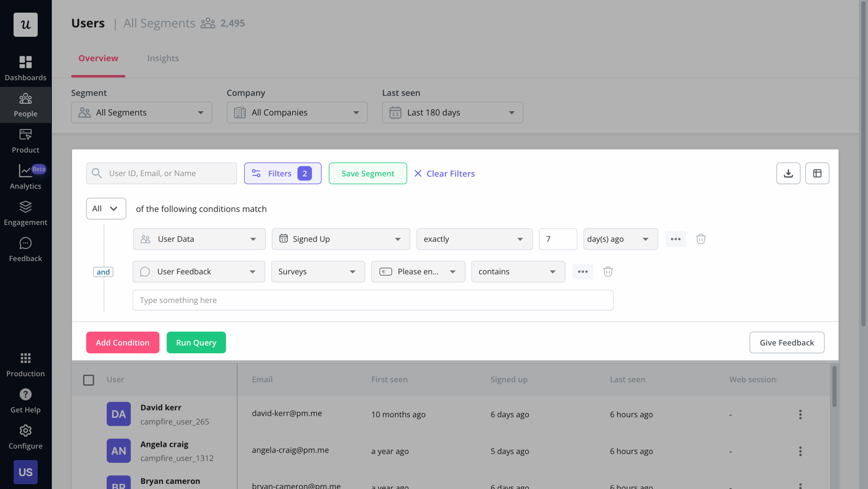
Task: Click the download users export icon
Action: tap(788, 173)
